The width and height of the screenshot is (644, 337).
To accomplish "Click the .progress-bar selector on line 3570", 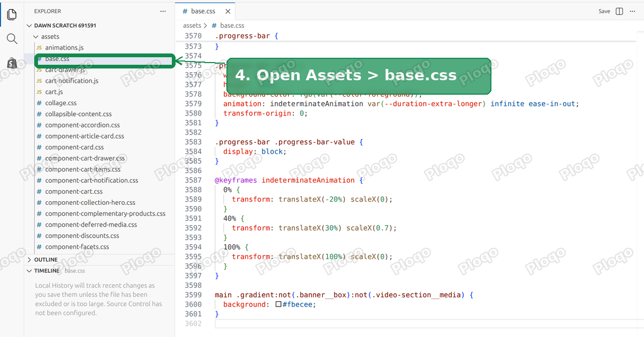I will coord(243,36).
